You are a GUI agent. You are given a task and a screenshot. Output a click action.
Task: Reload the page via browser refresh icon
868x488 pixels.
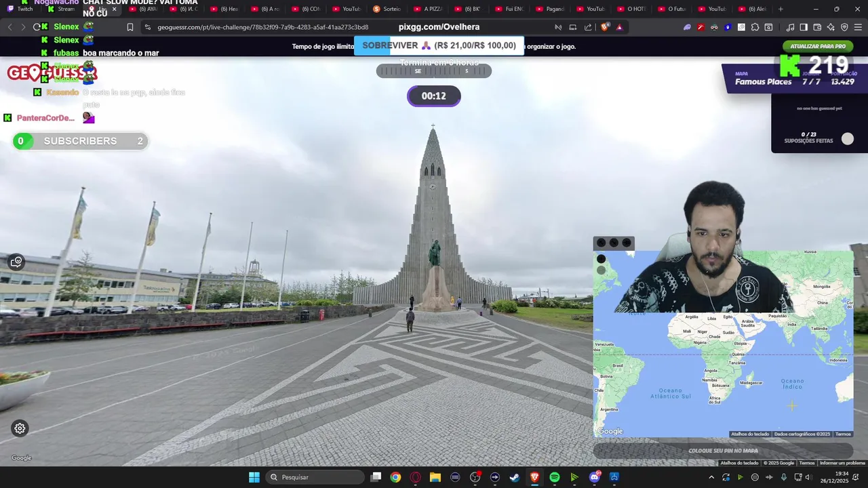pyautogui.click(x=37, y=27)
